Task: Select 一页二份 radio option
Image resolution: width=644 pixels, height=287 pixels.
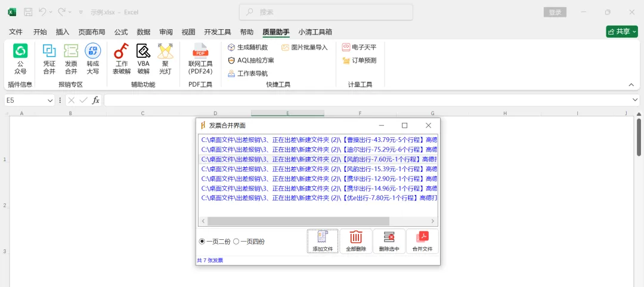Action: [215, 242]
